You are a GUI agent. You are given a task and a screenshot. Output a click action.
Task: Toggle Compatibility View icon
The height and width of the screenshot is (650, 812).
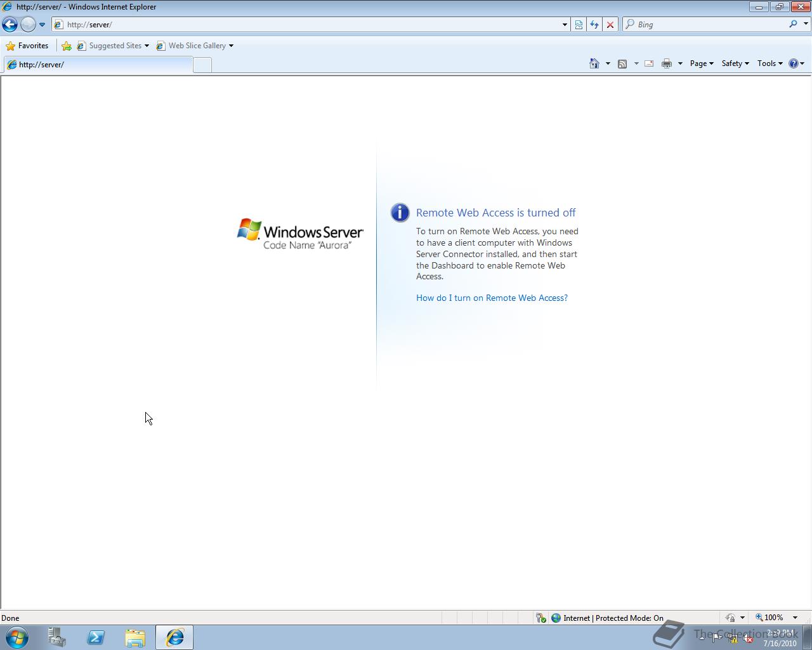[x=579, y=25]
